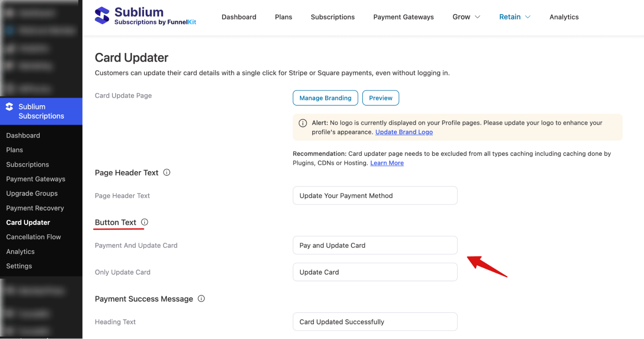Select Cancellation Flow in the sidebar
Image resolution: width=644 pixels, height=339 pixels.
pyautogui.click(x=33, y=237)
